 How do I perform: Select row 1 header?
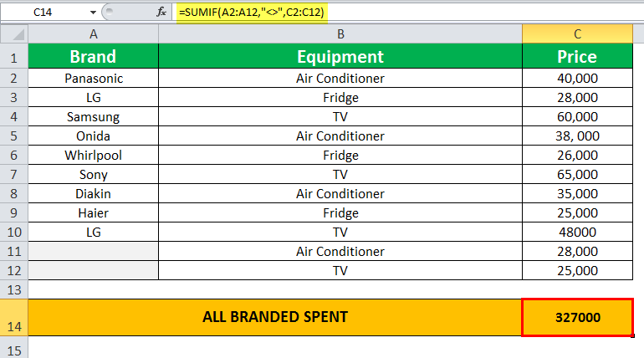click(x=14, y=56)
